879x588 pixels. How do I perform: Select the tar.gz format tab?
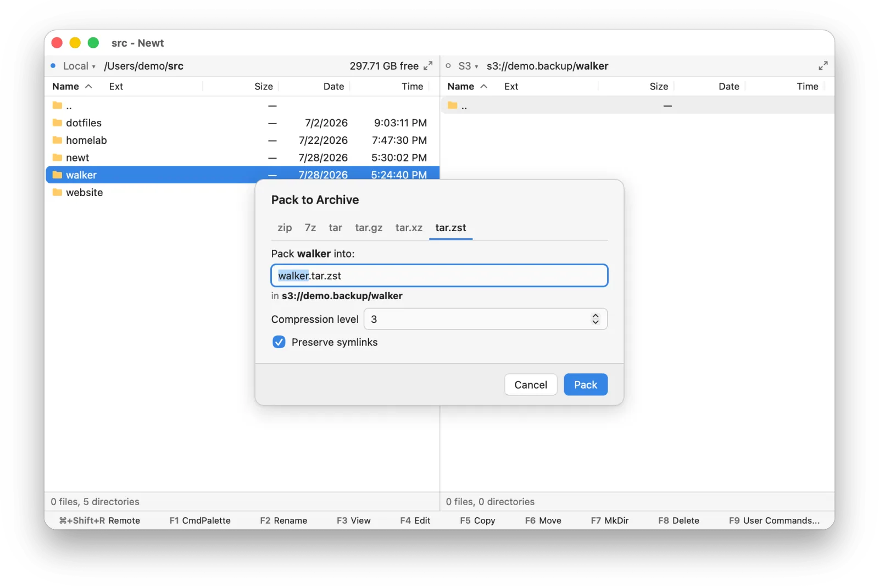[369, 228]
